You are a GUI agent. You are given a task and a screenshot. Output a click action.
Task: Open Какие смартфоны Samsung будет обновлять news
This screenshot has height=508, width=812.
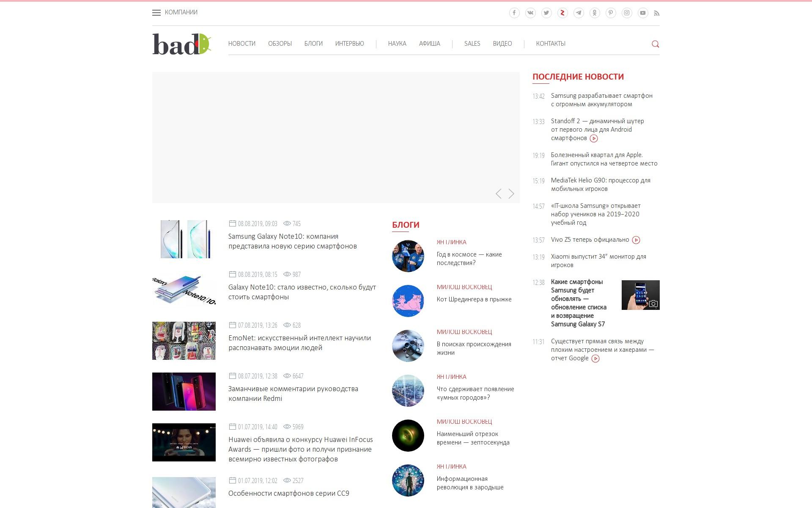coord(579,303)
